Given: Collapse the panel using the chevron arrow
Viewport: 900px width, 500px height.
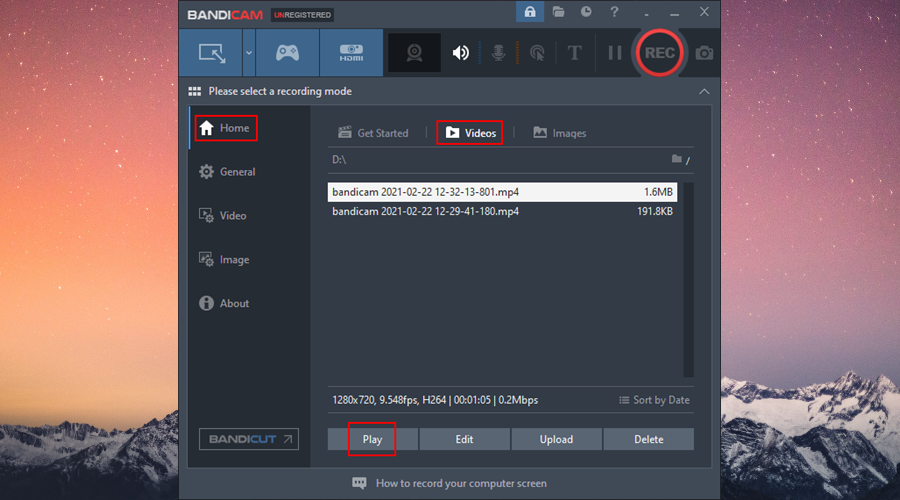Looking at the screenshot, I should 704,91.
